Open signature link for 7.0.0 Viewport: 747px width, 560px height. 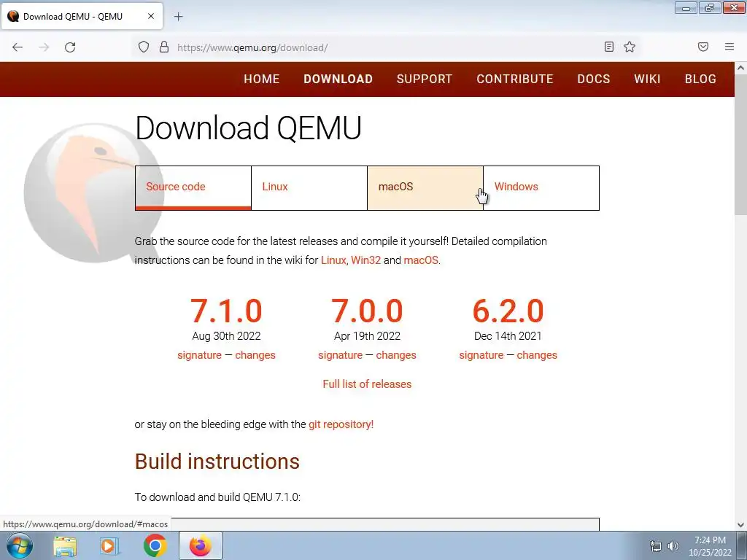click(x=340, y=355)
